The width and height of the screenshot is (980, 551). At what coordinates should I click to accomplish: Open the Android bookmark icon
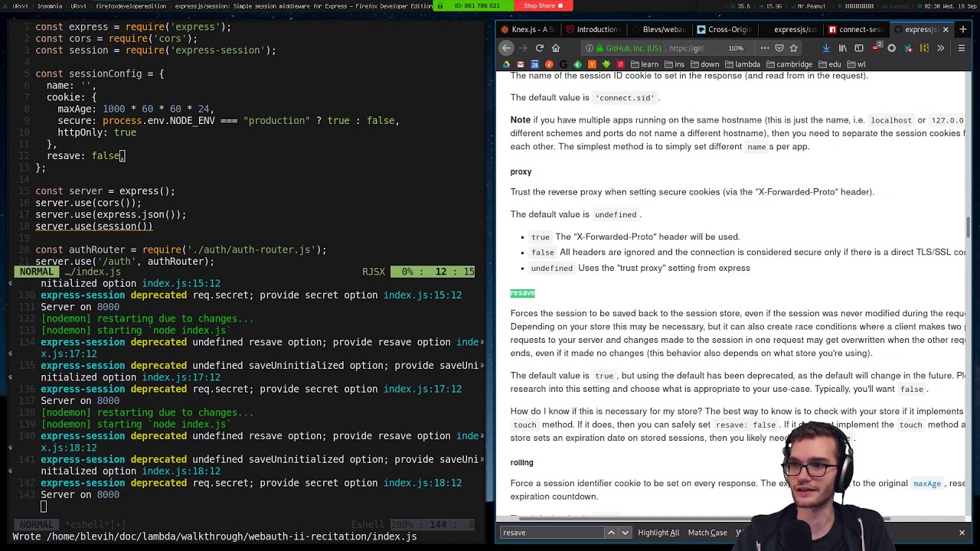[x=606, y=64]
